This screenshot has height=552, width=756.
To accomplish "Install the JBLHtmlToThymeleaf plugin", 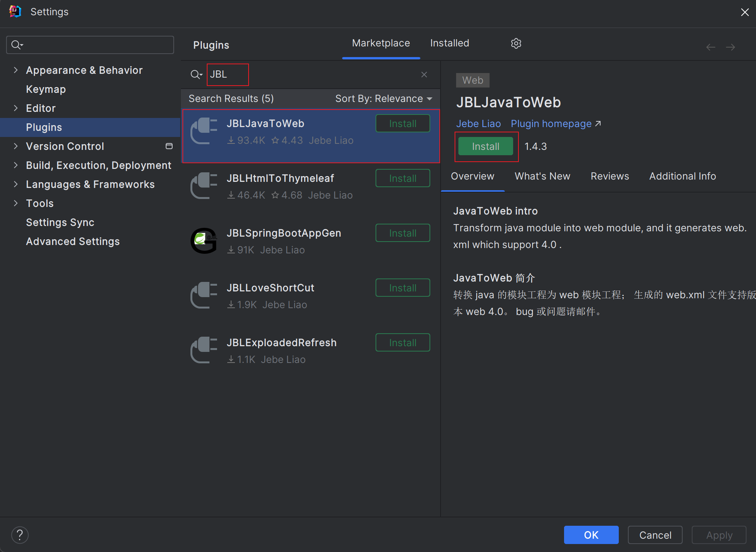I will [403, 178].
